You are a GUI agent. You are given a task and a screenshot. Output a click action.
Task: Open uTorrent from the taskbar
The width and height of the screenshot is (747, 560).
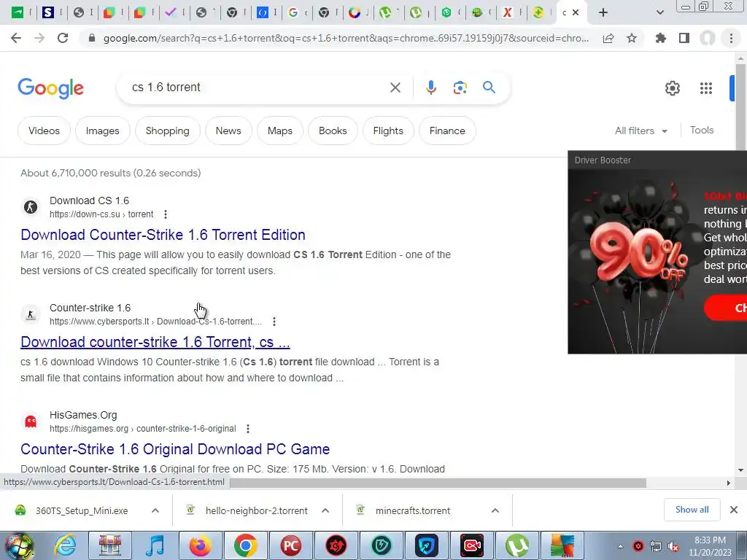(517, 545)
